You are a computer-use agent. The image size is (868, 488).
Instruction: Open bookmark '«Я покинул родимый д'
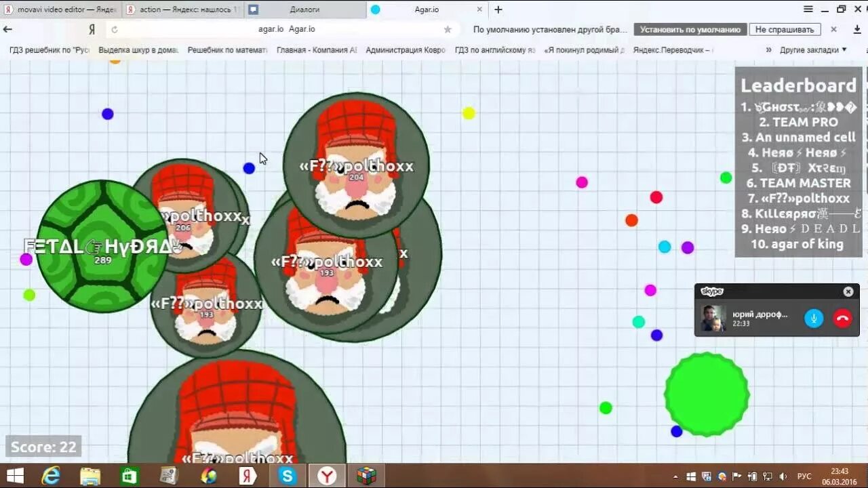click(x=585, y=50)
